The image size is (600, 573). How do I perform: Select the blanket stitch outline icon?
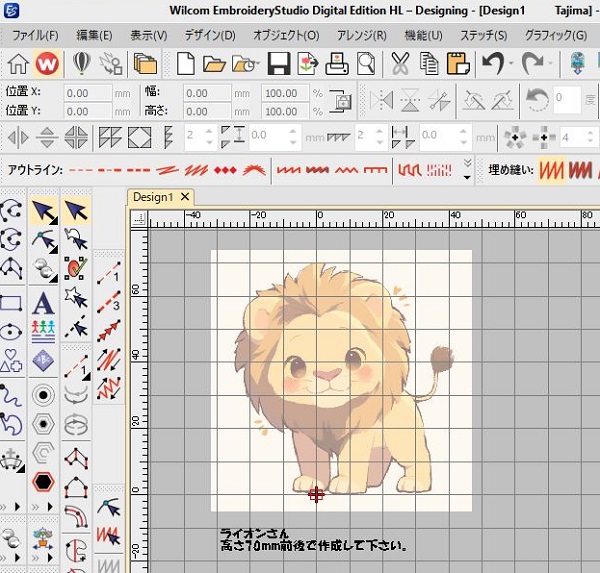[375, 170]
